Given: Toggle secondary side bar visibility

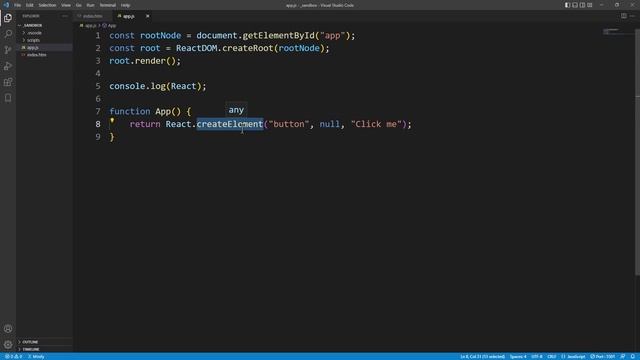Looking at the screenshot, I should 582,5.
